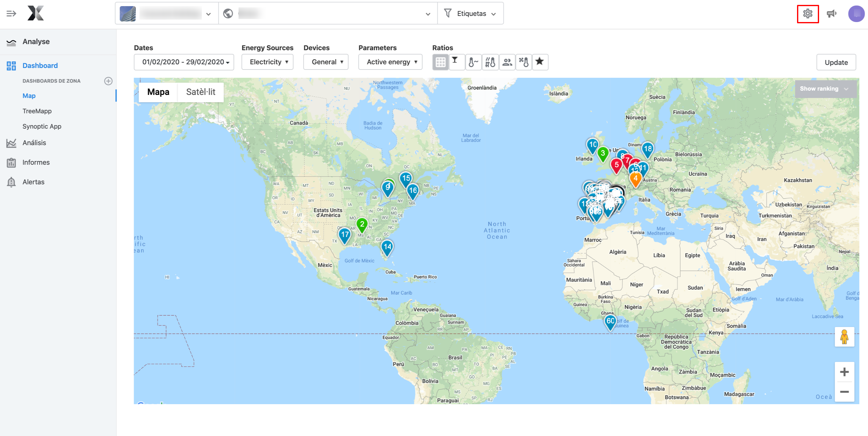
Task: Click the Análisis chart icon
Action: pos(11,143)
